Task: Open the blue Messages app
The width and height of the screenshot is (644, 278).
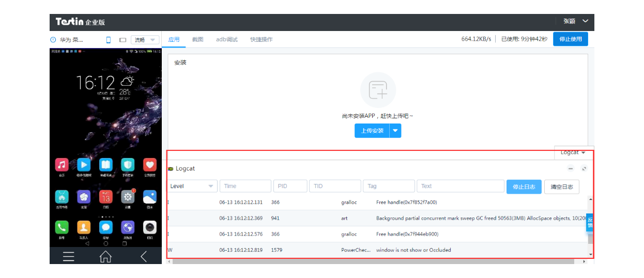Action: tap(106, 227)
